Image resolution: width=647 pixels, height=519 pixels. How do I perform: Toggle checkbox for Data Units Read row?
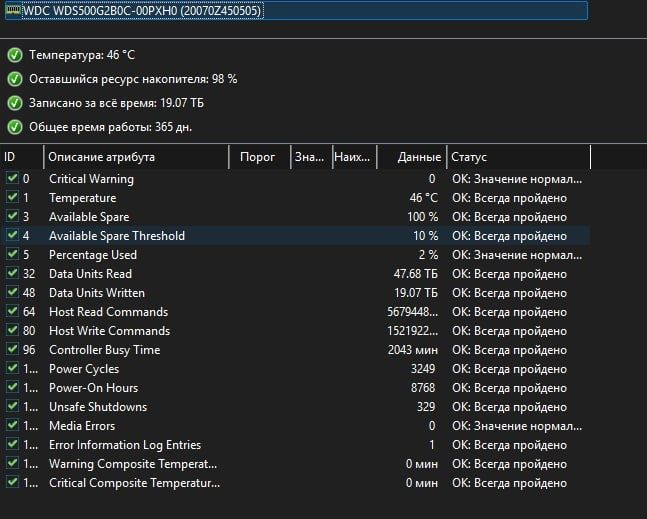pyautogui.click(x=12, y=273)
